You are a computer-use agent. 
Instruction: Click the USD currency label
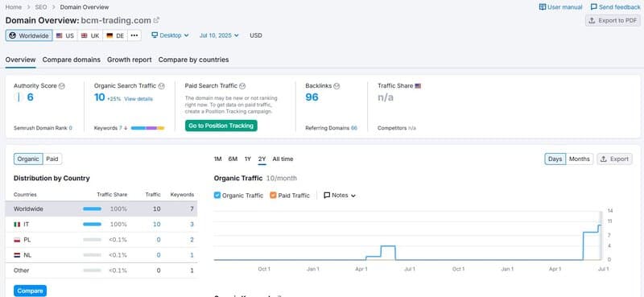[x=256, y=35]
